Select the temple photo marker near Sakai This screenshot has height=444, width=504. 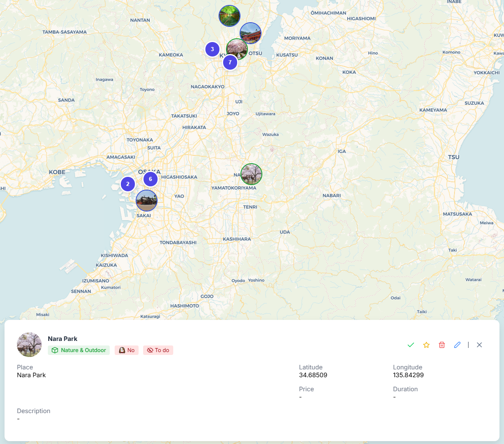[146, 200]
